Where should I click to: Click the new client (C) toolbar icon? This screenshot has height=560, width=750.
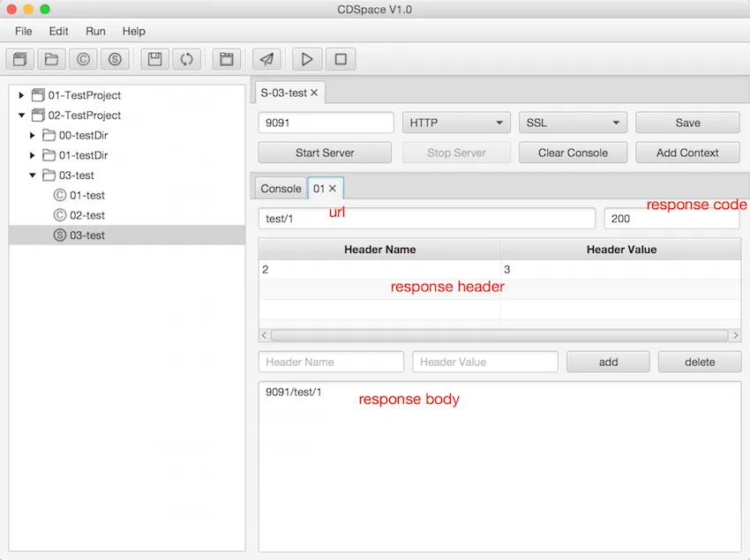pyautogui.click(x=83, y=59)
